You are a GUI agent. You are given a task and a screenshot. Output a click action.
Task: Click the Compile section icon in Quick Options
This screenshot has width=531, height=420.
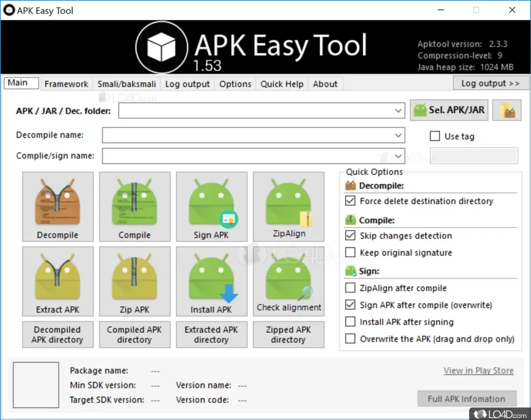(x=351, y=220)
